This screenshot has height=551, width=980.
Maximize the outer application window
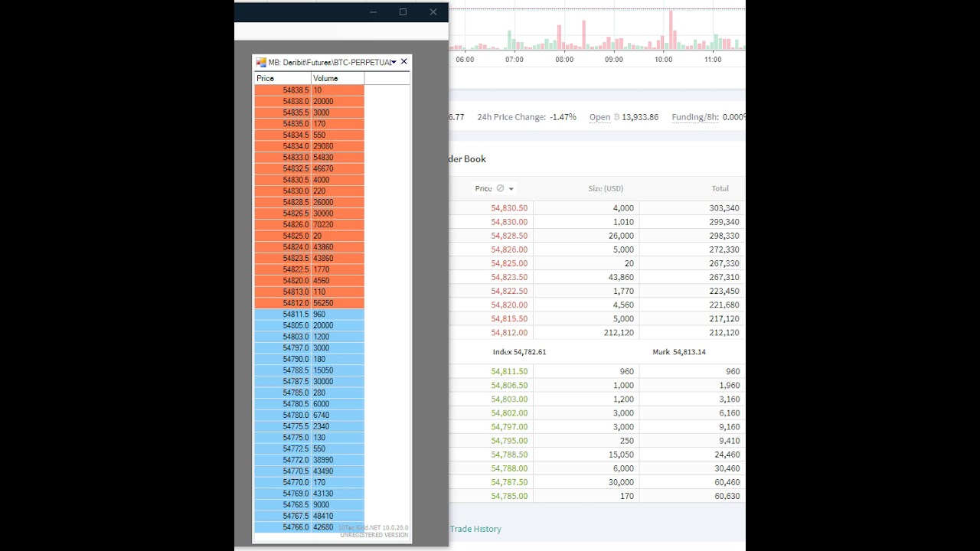click(403, 12)
